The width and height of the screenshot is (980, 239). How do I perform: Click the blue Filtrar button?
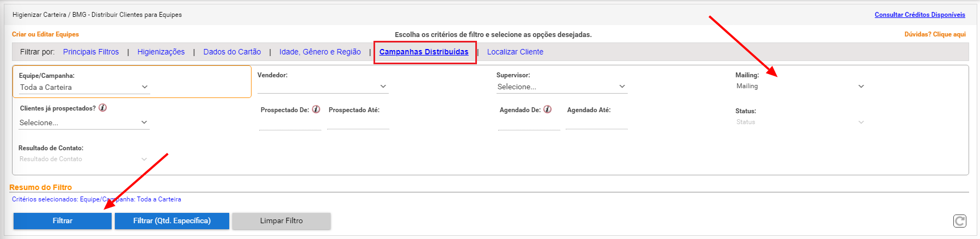pos(63,220)
